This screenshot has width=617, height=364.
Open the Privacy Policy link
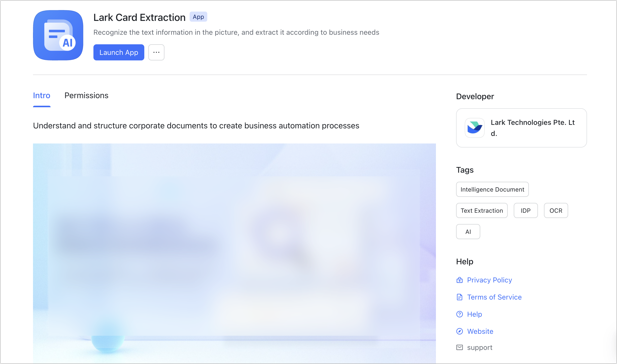(489, 280)
